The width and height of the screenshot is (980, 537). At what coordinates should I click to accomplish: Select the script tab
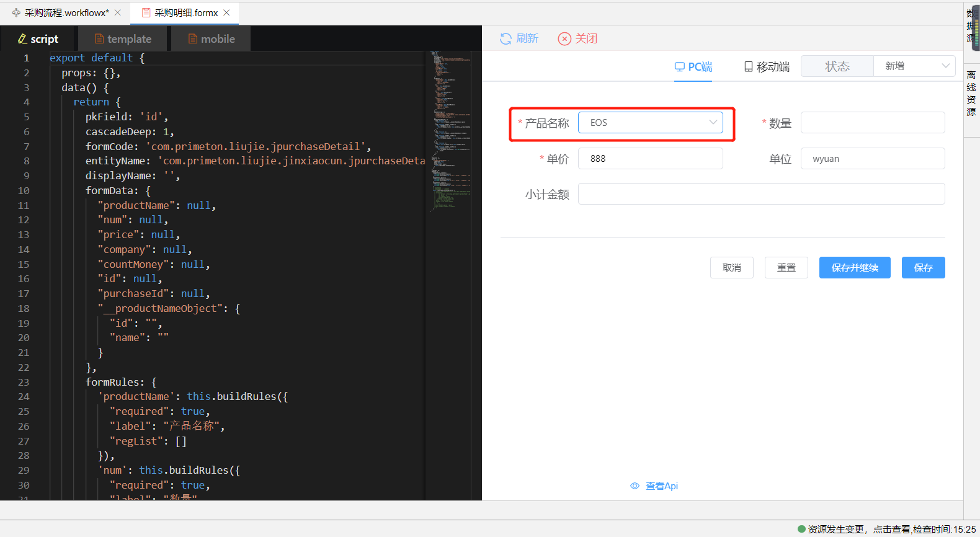pyautogui.click(x=38, y=39)
